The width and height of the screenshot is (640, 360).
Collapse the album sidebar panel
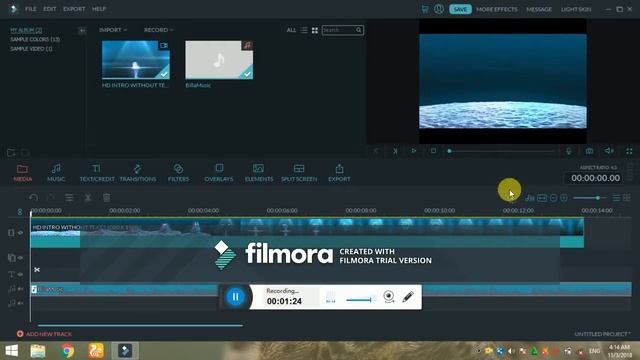click(82, 31)
